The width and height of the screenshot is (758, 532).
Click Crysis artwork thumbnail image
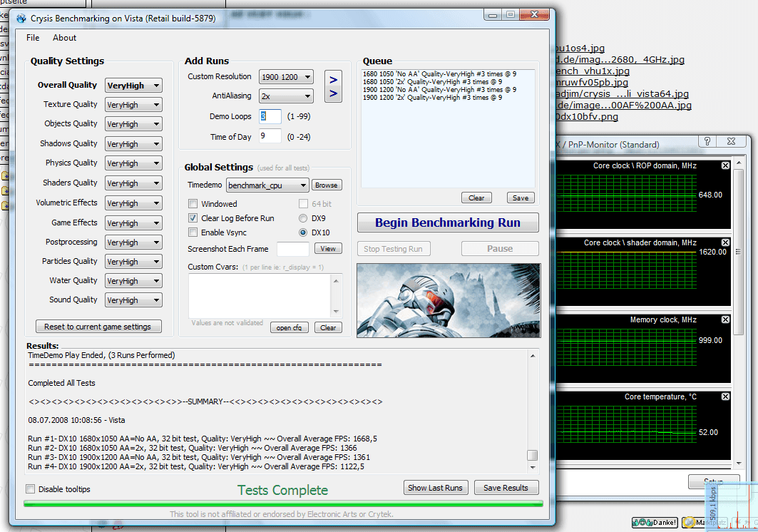point(449,300)
